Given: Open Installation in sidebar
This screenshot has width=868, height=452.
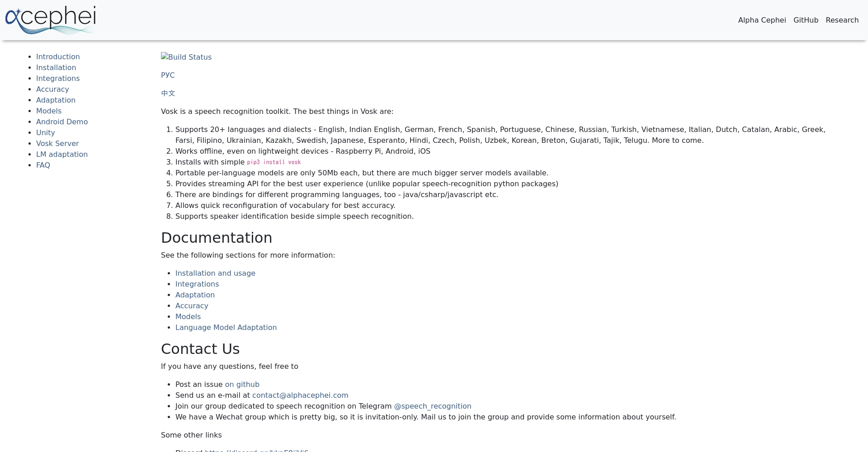Looking at the screenshot, I should point(56,67).
